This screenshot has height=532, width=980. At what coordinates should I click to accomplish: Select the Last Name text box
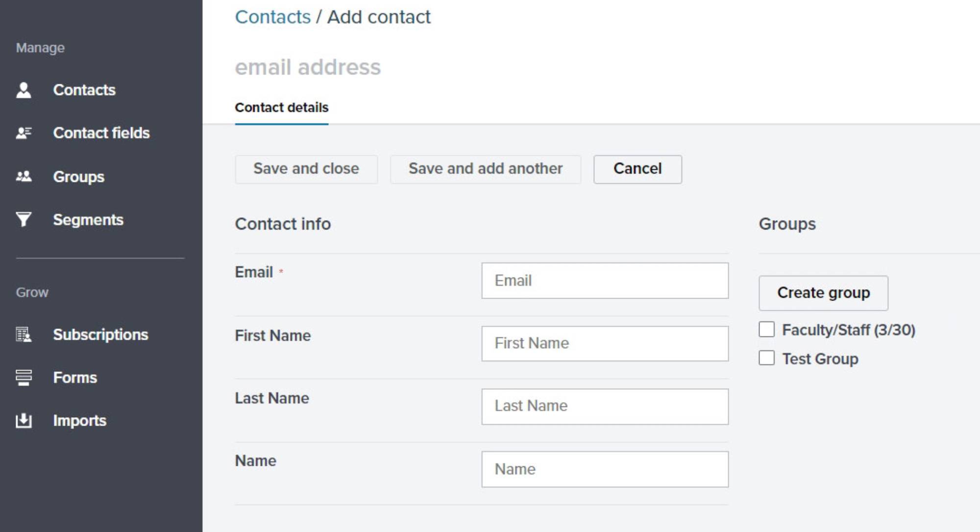pos(604,406)
